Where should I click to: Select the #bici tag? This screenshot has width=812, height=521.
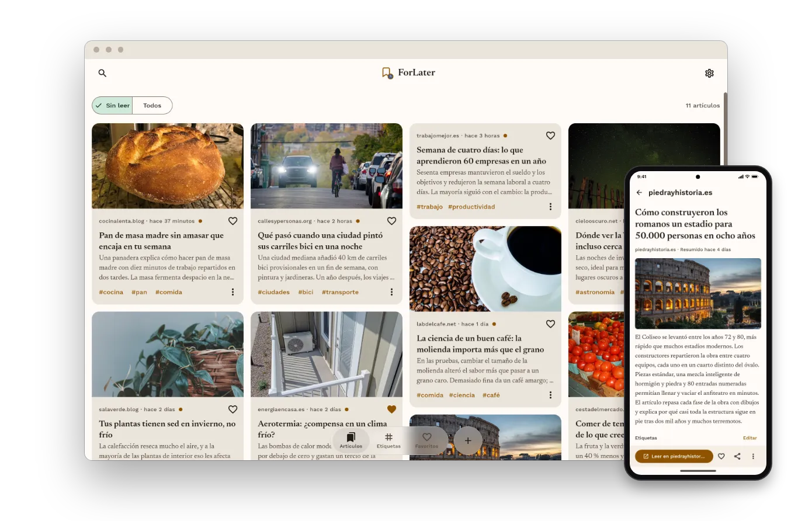click(x=306, y=292)
